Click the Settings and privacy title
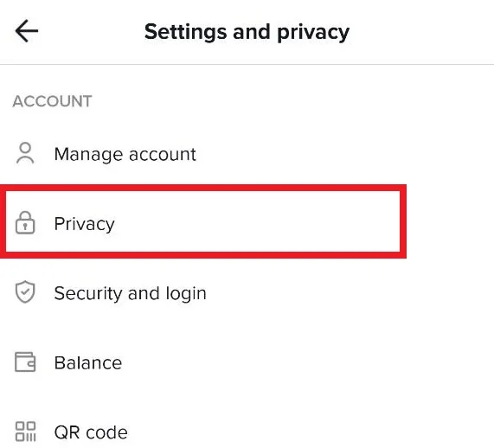 pos(247,32)
